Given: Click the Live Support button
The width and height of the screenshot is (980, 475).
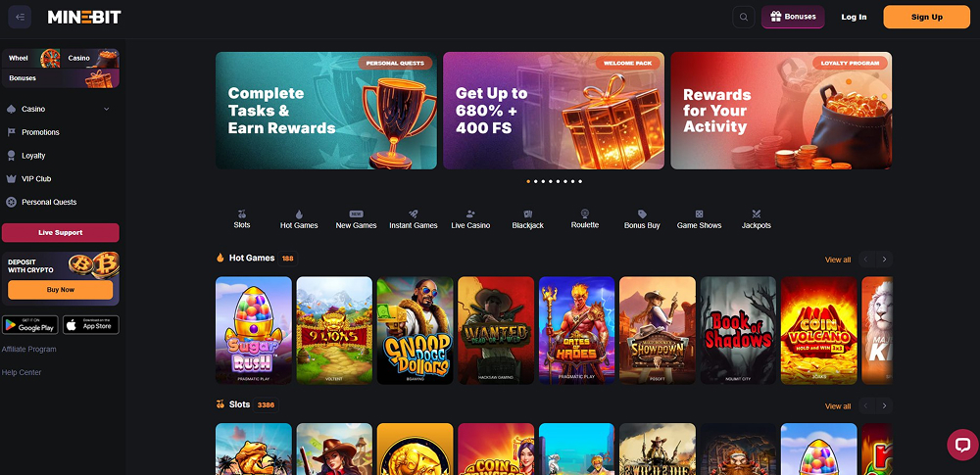Looking at the screenshot, I should tap(61, 232).
